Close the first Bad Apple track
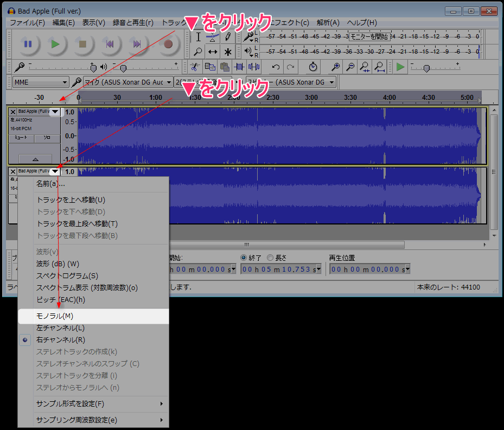Viewport: 504px width, 430px height. 13,112
